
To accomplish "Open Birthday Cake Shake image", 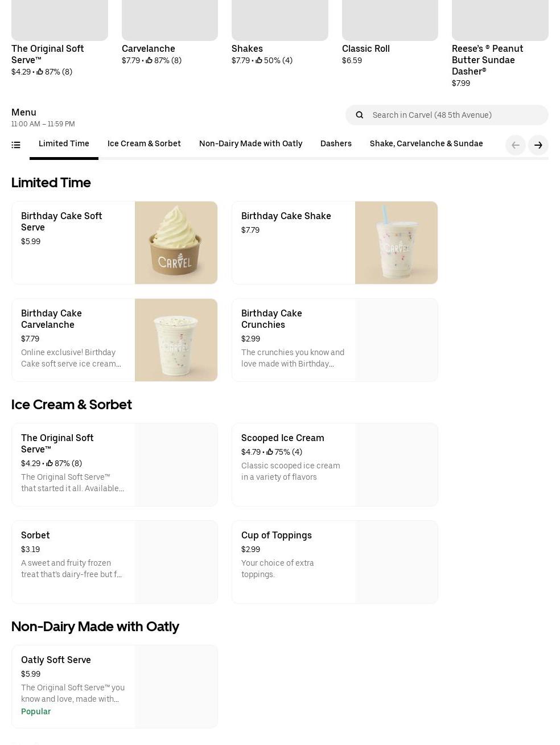I will (x=396, y=242).
